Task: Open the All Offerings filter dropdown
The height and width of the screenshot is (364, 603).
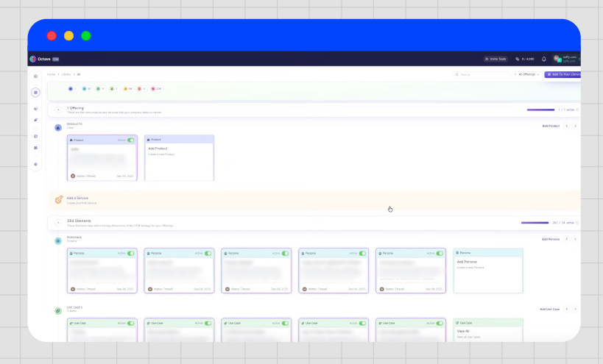Action: tap(526, 74)
